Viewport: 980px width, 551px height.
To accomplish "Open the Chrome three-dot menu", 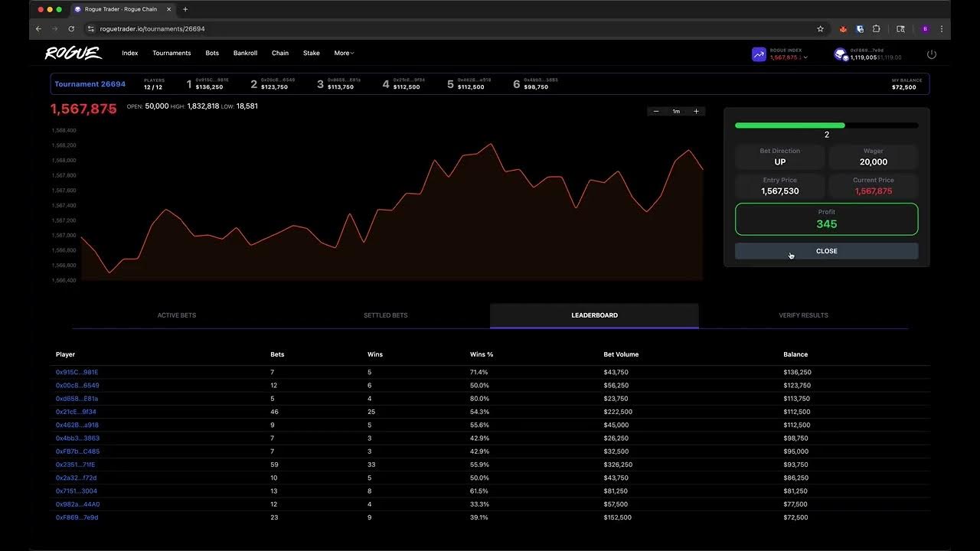I will pyautogui.click(x=942, y=29).
